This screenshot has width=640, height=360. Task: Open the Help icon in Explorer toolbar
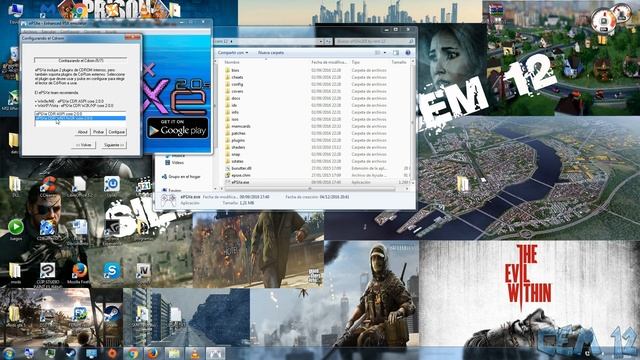(x=407, y=53)
